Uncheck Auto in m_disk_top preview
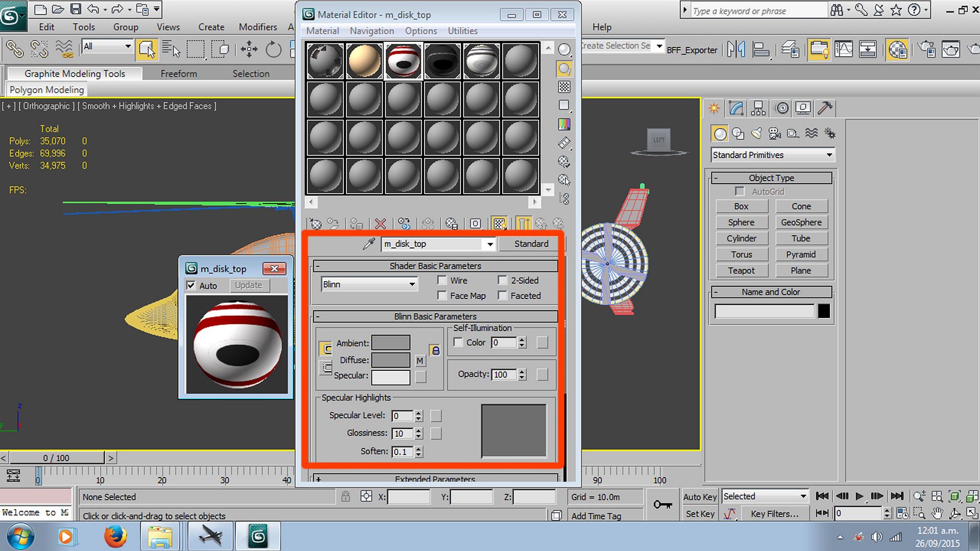980x551 pixels. pos(191,286)
